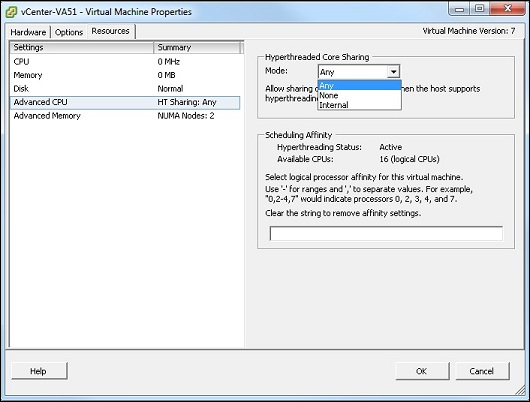Click the Settings column header
Viewport: 530px width, 402px height.
coord(82,47)
